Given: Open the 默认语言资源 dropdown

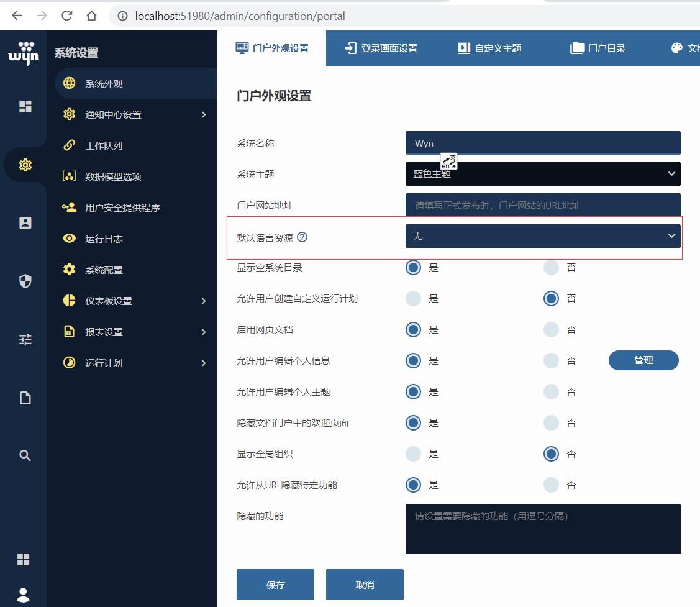Looking at the screenshot, I should point(543,236).
